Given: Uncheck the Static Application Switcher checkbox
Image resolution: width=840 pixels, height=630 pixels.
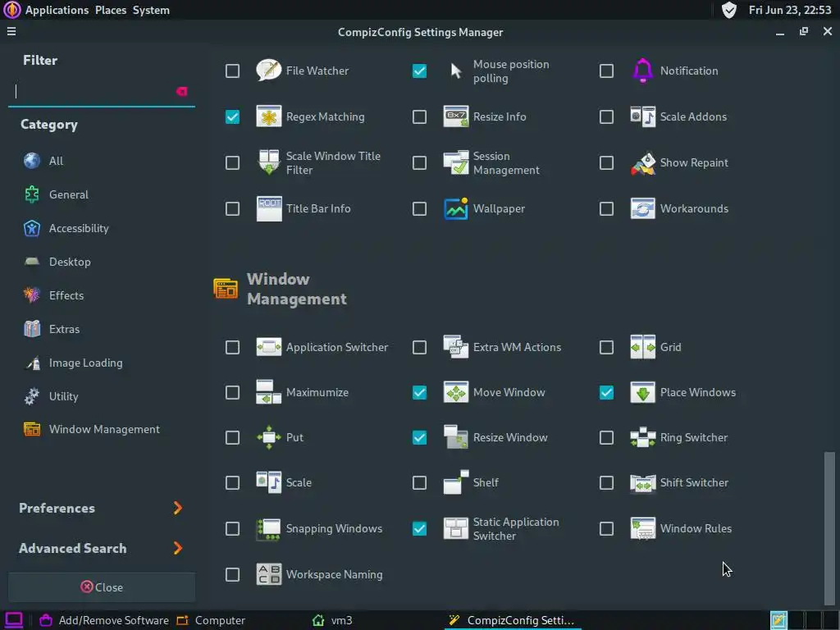Looking at the screenshot, I should click(419, 529).
